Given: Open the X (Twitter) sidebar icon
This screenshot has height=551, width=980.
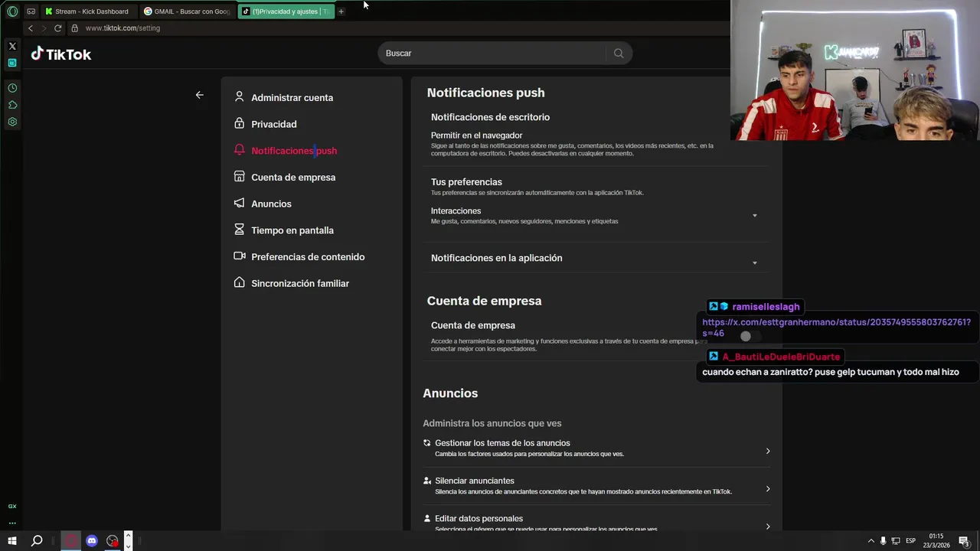Looking at the screenshot, I should (12, 46).
